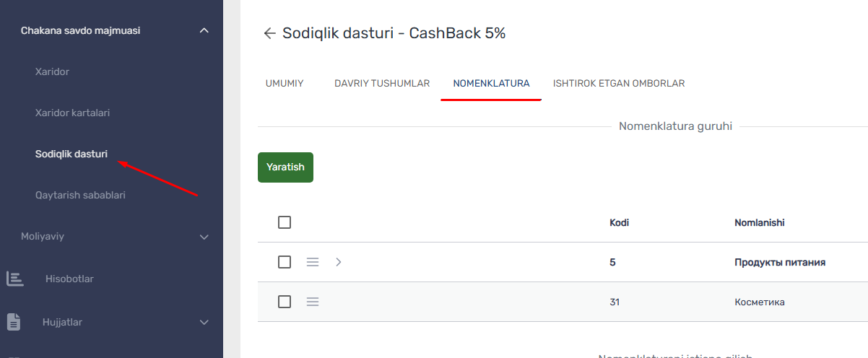Screen dimensions: 868x358
Task: Toggle the select-all checkbox in table header
Action: pyautogui.click(x=285, y=222)
